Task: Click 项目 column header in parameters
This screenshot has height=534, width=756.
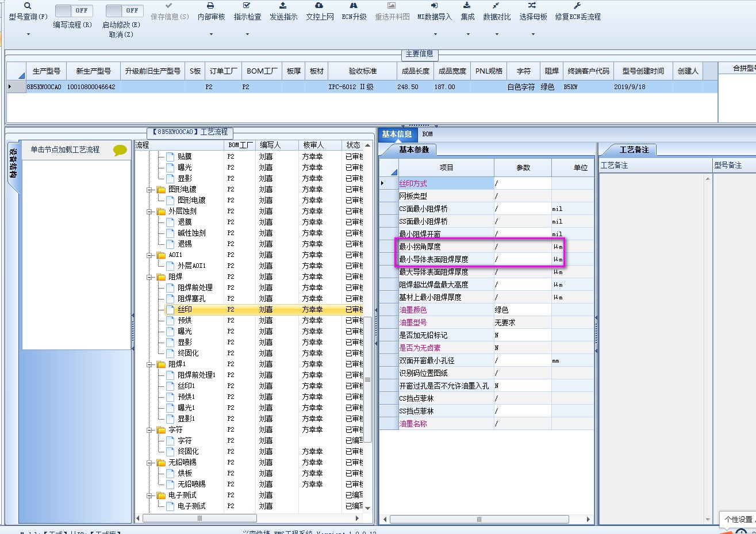Action: tap(446, 168)
